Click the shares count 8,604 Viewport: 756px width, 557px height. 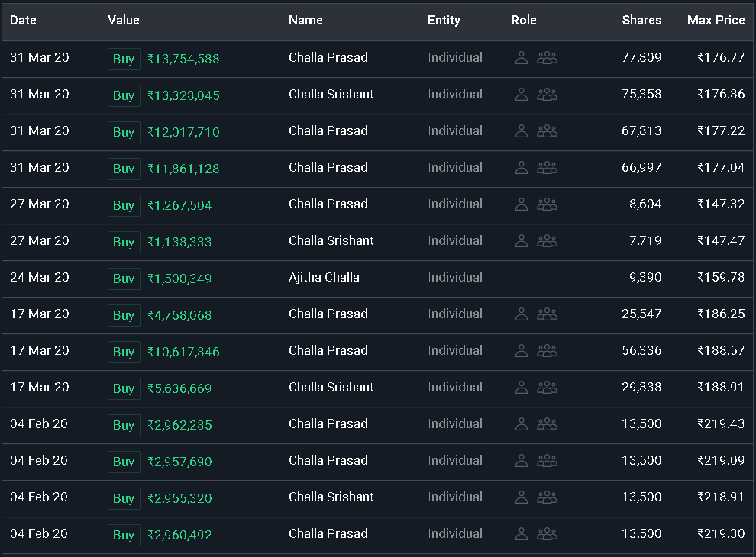645,204
